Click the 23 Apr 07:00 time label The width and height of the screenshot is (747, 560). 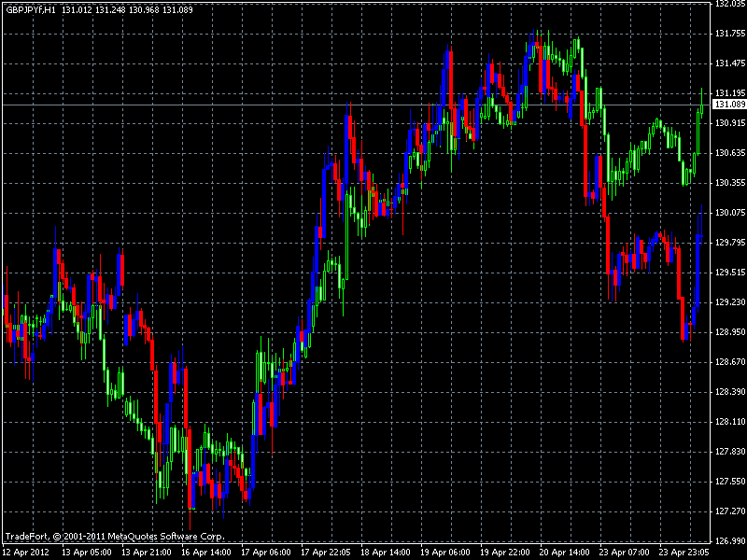pos(624,553)
